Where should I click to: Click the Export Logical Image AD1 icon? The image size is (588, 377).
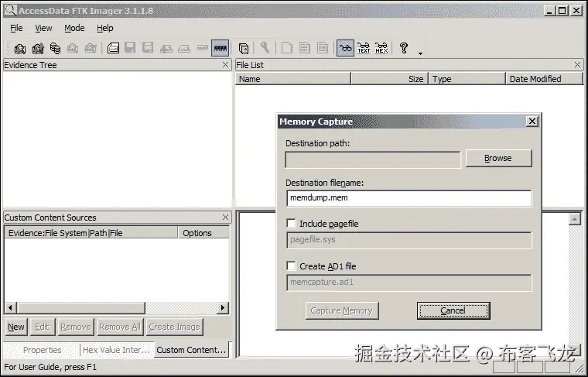pos(148,48)
